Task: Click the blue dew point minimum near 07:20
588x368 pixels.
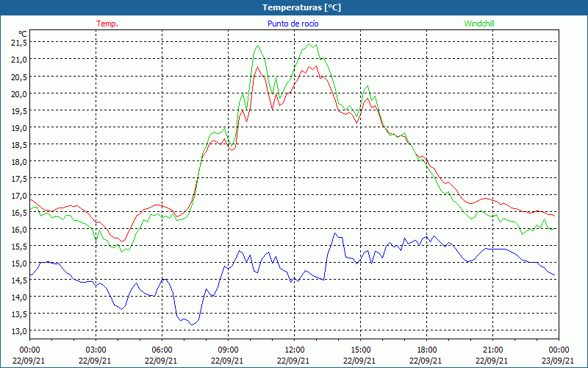Action: (x=192, y=325)
